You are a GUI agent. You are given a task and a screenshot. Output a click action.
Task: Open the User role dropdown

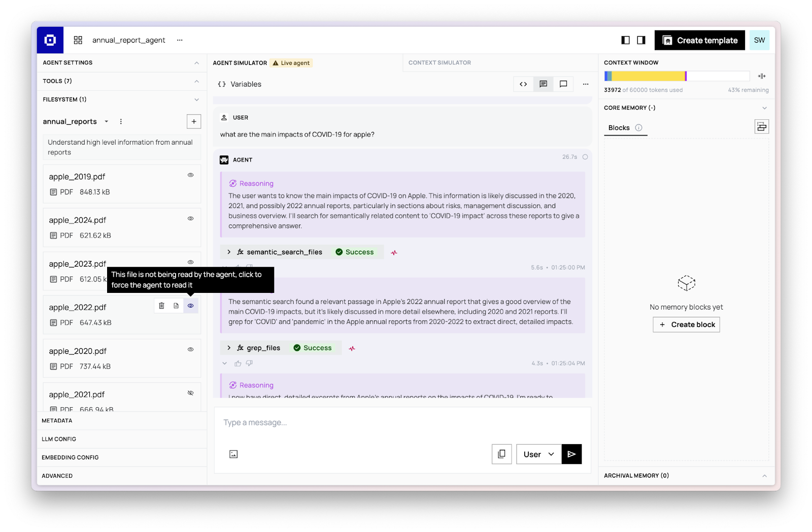tap(539, 454)
